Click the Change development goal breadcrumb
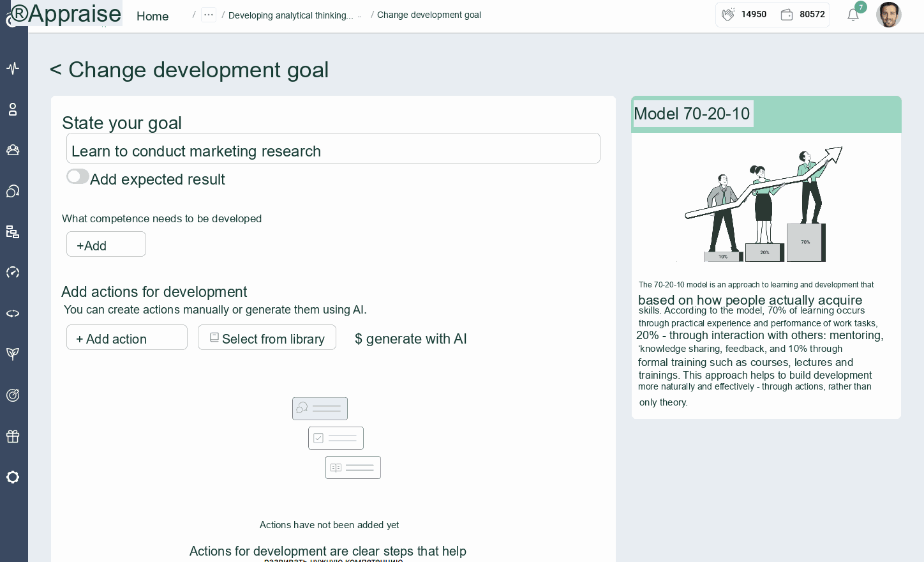Screen dimensions: 924x562 (429, 15)
